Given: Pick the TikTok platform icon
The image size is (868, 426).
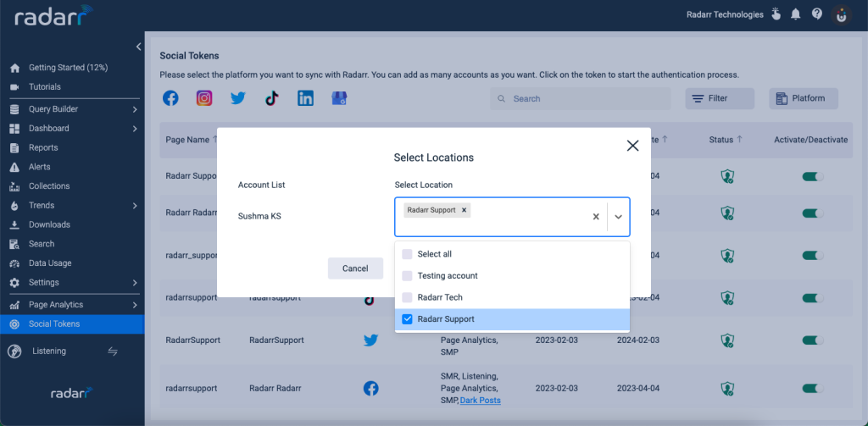Looking at the screenshot, I should coord(271,98).
